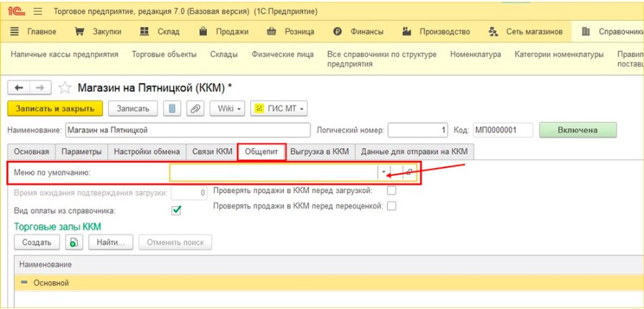This screenshot has width=644, height=309.
Task: Toggle Проверять продажи в ККМ перед загрузкой
Action: 392,190
